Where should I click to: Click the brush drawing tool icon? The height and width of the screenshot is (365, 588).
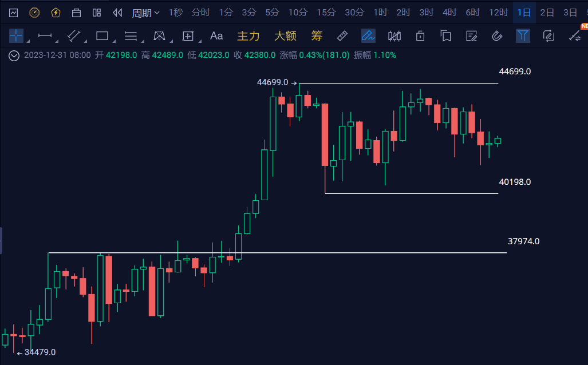(x=368, y=35)
